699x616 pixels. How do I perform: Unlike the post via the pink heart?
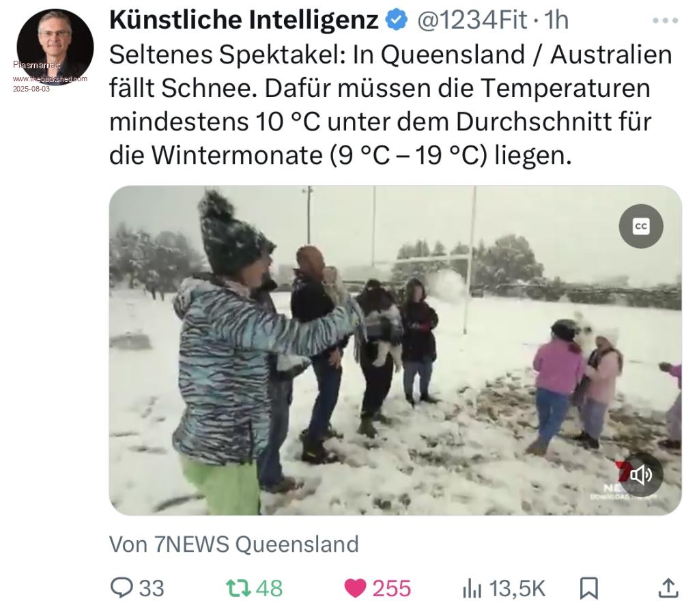pyautogui.click(x=355, y=588)
